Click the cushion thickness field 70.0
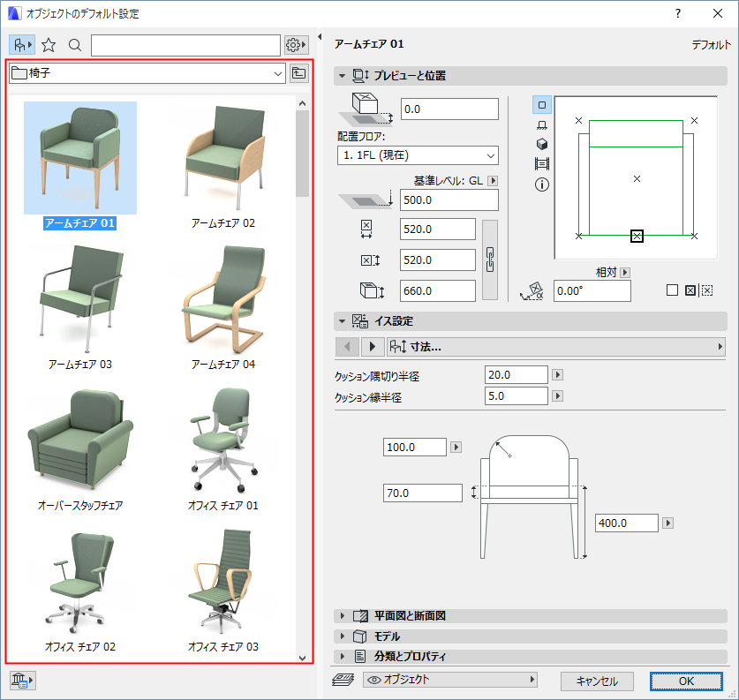This screenshot has width=739, height=700. (422, 493)
